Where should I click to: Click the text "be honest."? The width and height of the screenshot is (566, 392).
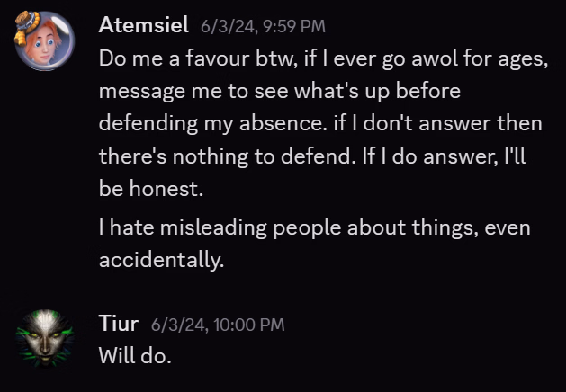pos(151,189)
